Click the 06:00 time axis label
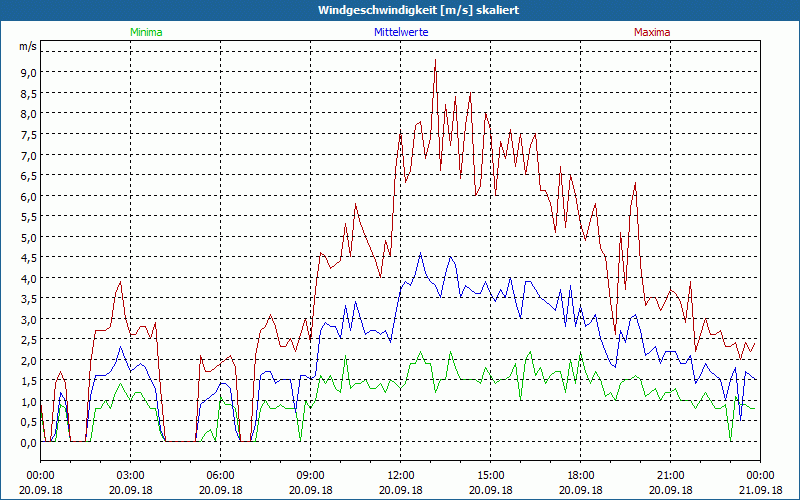Screen dimensions: 800x500 pos(220,476)
